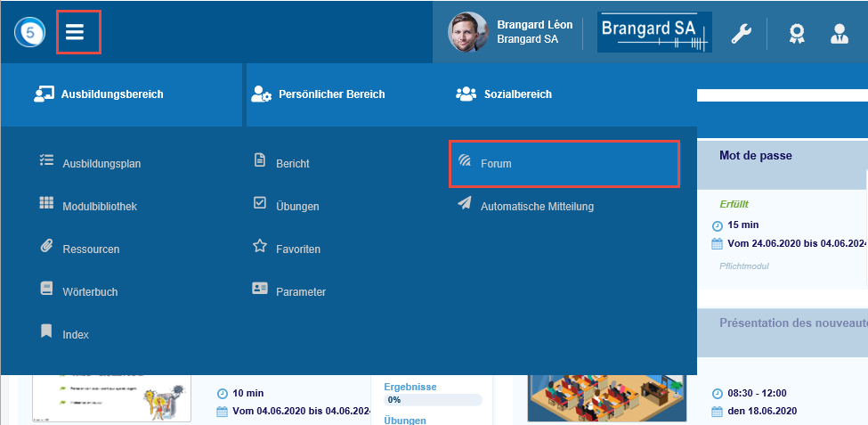The height and width of the screenshot is (425, 868).
Task: Open Ausbildungsplan menu entry
Action: (x=101, y=163)
